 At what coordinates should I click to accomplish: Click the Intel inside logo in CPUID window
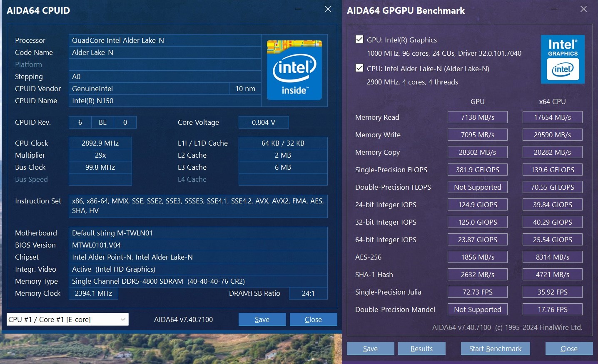coord(294,70)
